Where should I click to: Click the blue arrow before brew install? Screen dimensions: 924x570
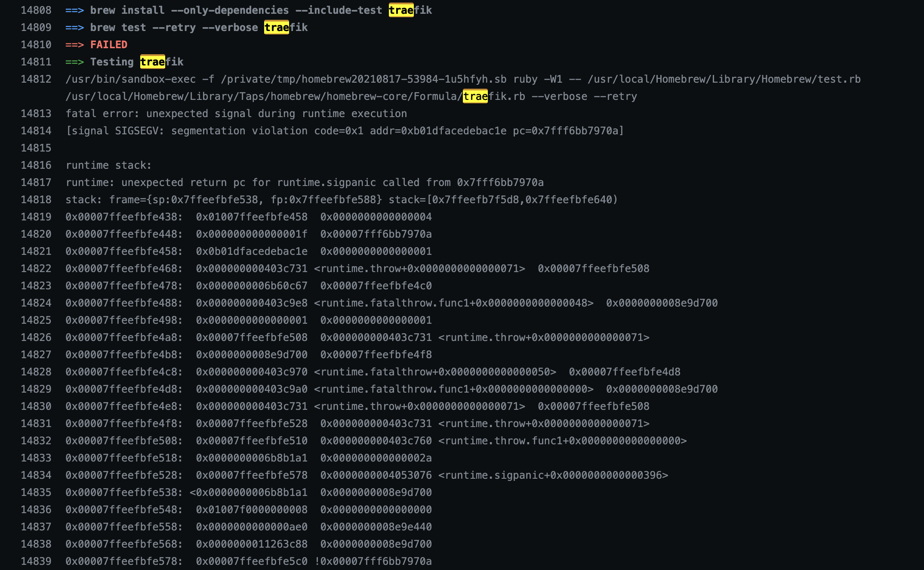click(74, 10)
